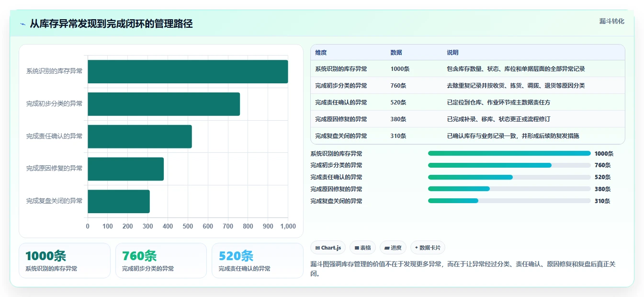
Task: Click the 1,000 x-axis tick label
Action: click(288, 226)
